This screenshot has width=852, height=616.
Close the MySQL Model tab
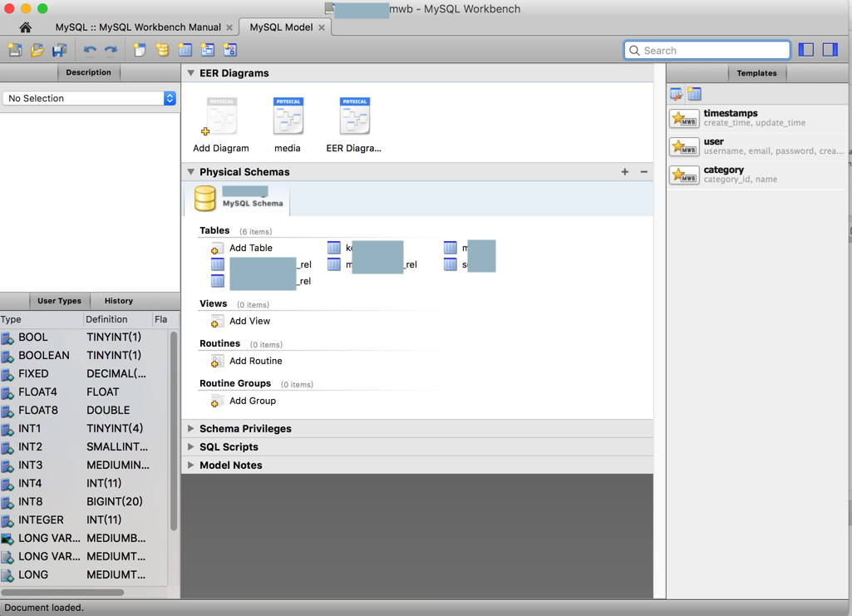(322, 27)
